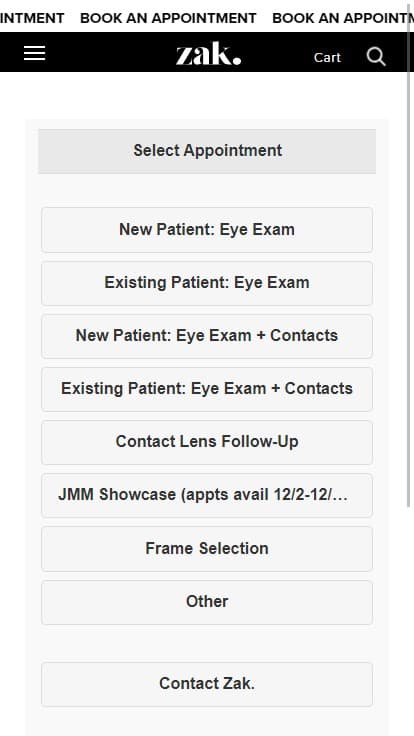Select New Patient: Eye Exam
The width and height of the screenshot is (414, 736).
pos(207,230)
